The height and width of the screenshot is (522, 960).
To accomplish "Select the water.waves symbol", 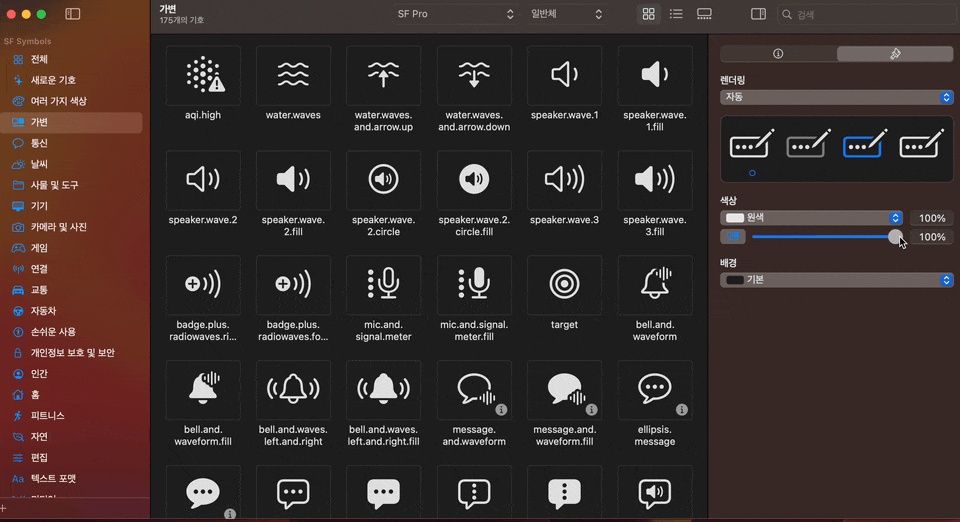I will tap(293, 75).
